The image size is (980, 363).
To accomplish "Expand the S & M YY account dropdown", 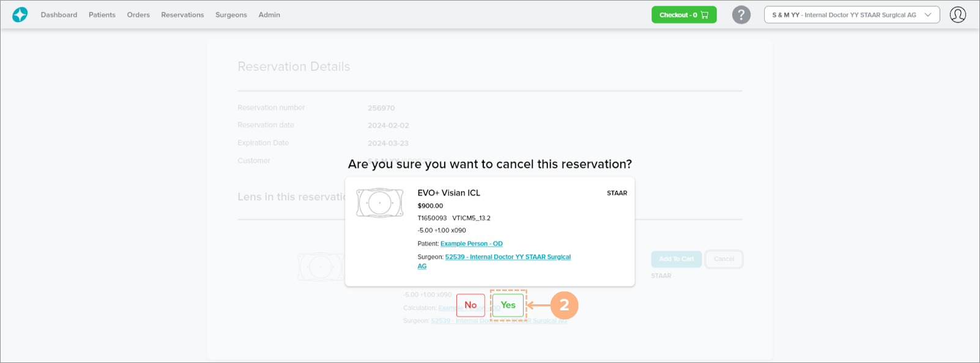I will click(x=852, y=15).
